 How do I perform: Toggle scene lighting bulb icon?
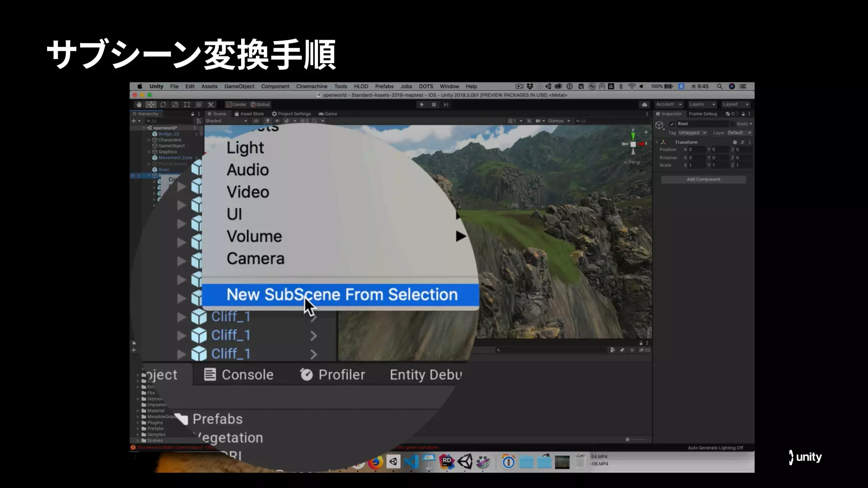(x=267, y=121)
